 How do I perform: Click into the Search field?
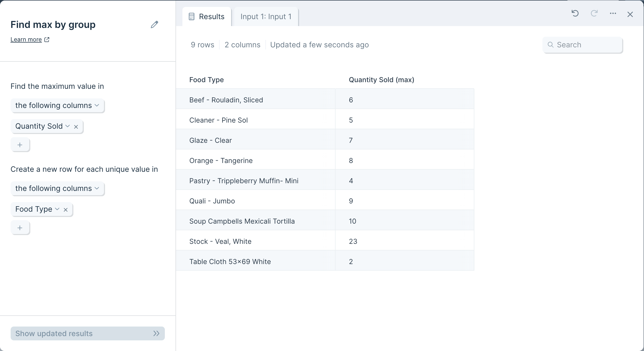(x=583, y=45)
